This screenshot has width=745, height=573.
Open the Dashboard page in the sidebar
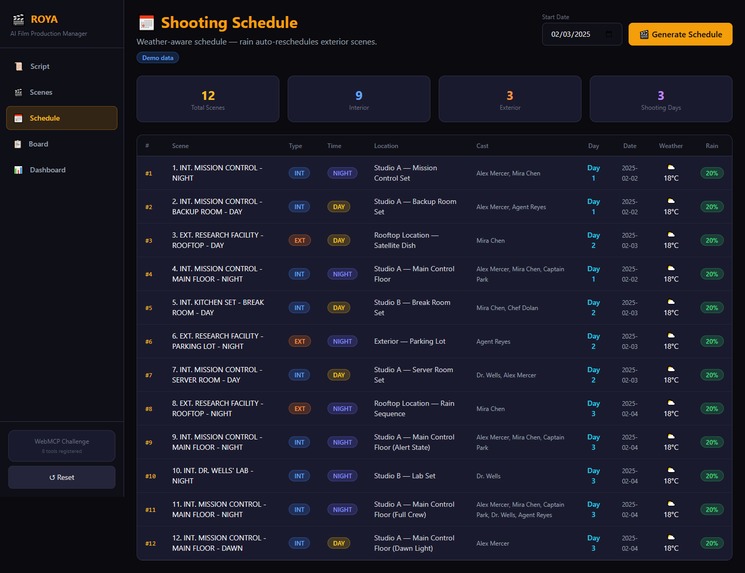pyautogui.click(x=62, y=170)
